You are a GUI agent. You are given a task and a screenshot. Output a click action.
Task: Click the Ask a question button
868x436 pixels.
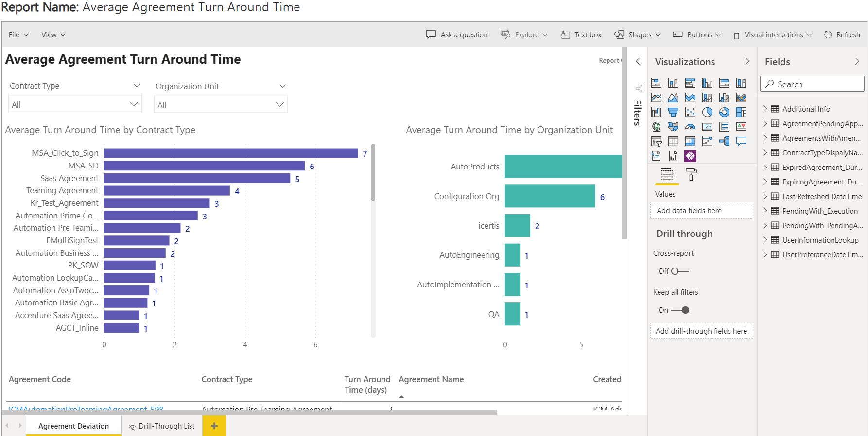tap(457, 35)
